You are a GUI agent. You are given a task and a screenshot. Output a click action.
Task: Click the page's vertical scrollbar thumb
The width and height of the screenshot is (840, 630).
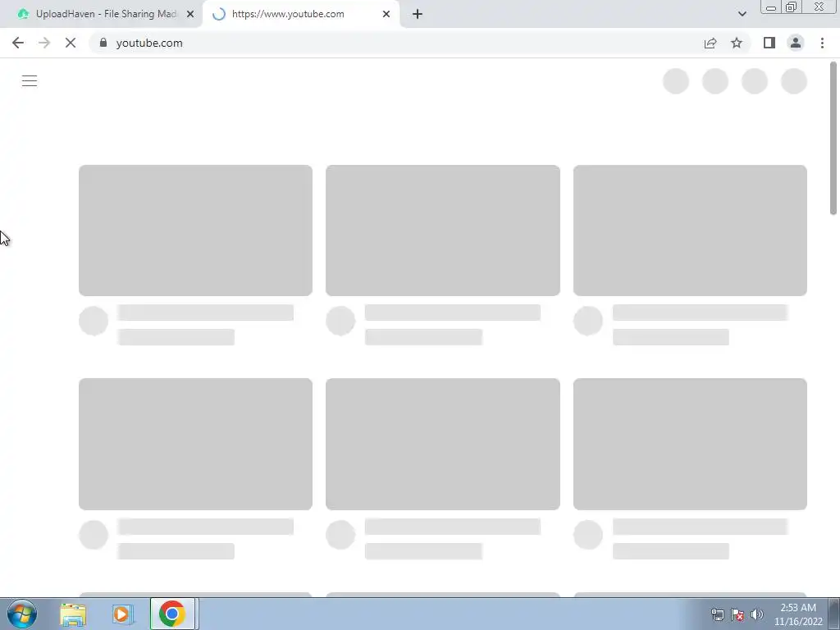[833, 138]
